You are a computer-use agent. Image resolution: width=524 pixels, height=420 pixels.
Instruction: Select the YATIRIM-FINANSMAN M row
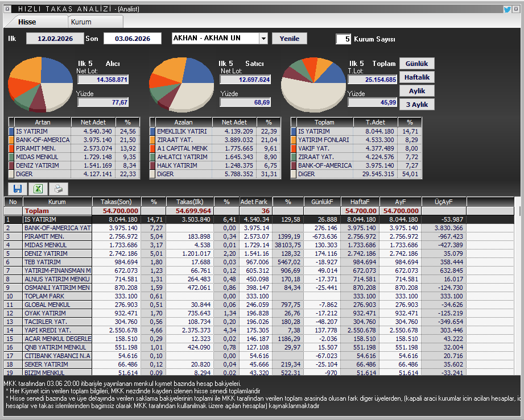click(259, 271)
